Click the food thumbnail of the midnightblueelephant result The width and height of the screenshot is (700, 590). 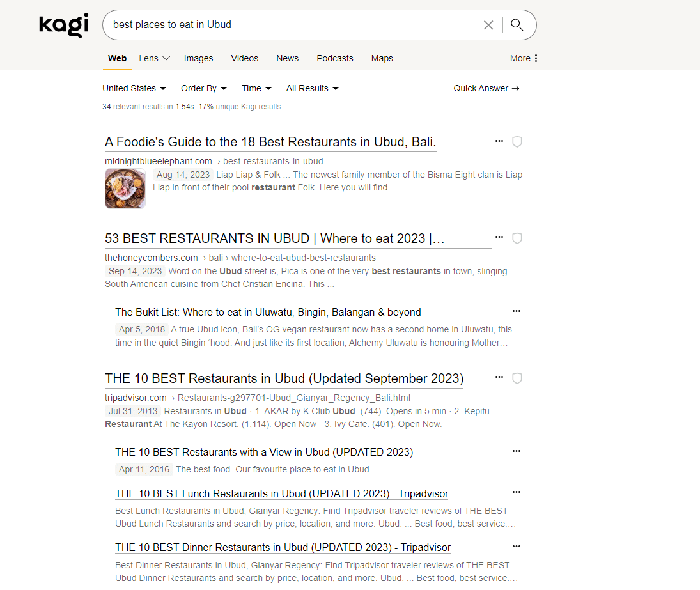click(x=125, y=189)
